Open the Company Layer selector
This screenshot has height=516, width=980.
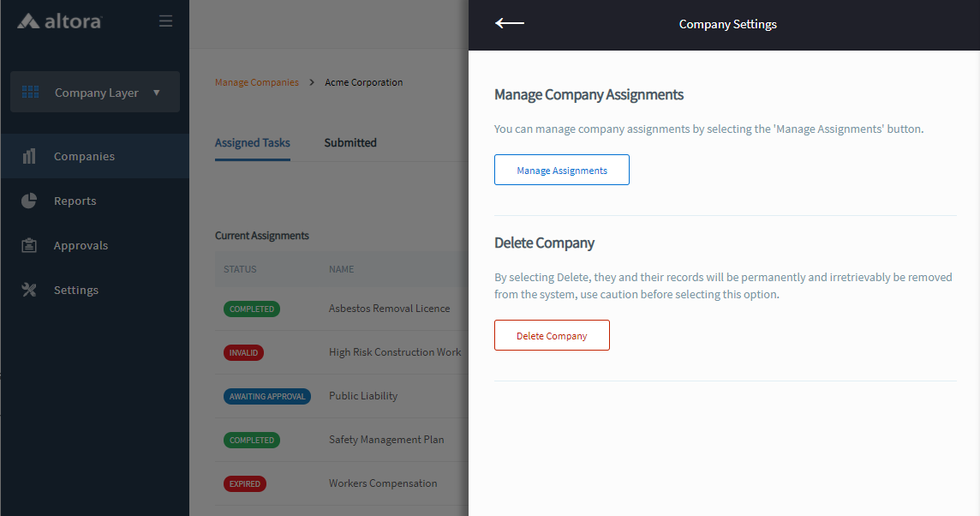(x=95, y=93)
